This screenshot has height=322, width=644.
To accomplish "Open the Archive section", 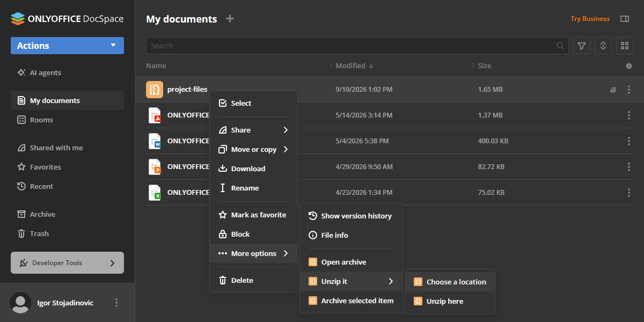I will pyautogui.click(x=67, y=214).
